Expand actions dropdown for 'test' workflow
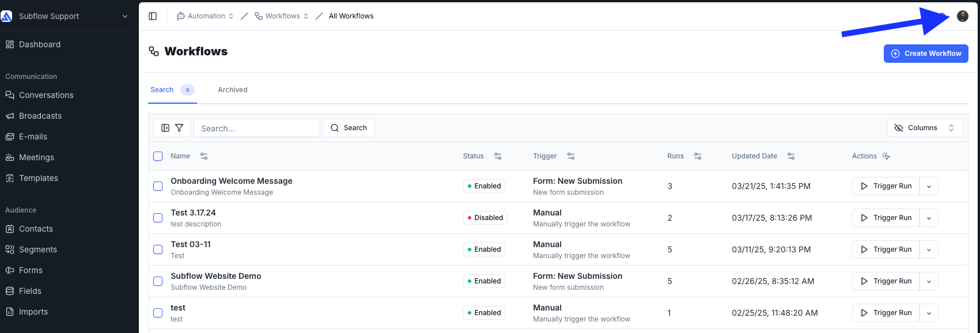 pos(929,313)
